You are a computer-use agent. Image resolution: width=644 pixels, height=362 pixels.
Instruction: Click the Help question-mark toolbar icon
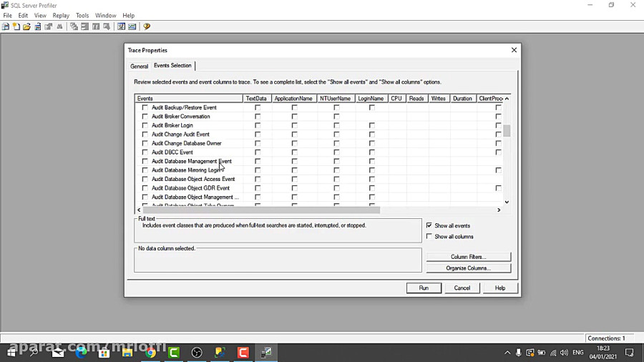(x=147, y=26)
